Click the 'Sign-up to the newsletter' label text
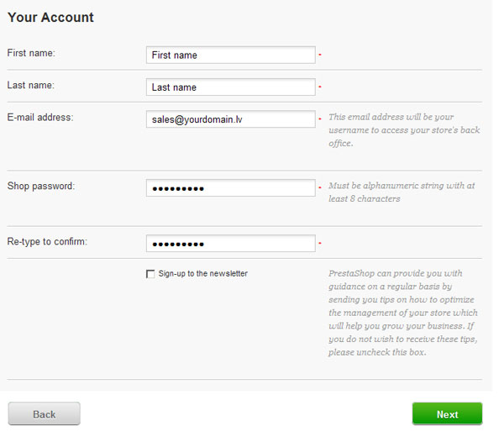Image resolution: width=504 pixels, height=437 pixels. point(202,274)
